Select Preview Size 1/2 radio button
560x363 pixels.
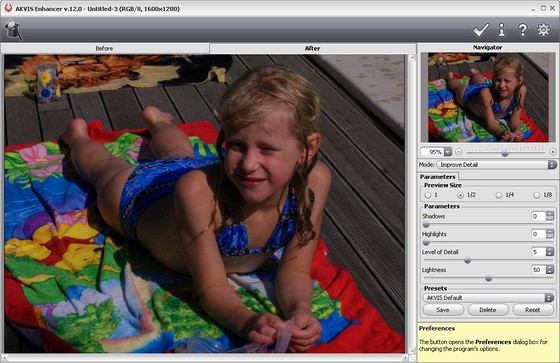click(461, 195)
